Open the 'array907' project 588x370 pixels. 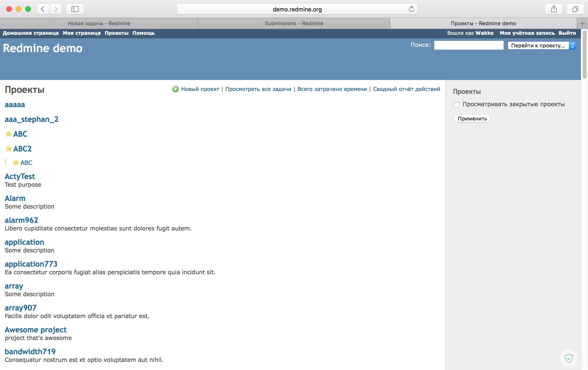[21, 308]
